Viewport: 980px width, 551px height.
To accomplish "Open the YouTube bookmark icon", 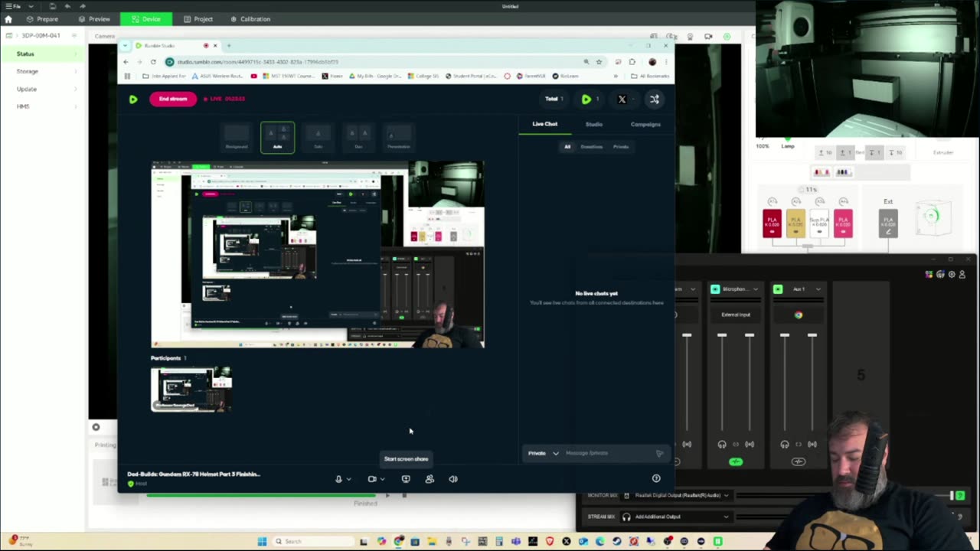I will coord(254,76).
